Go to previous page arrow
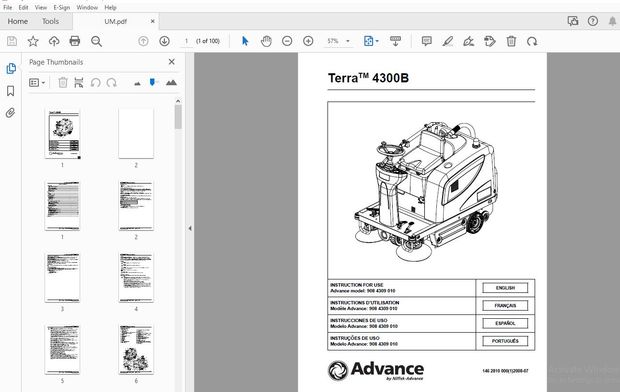This screenshot has height=392, width=620. coord(144,41)
